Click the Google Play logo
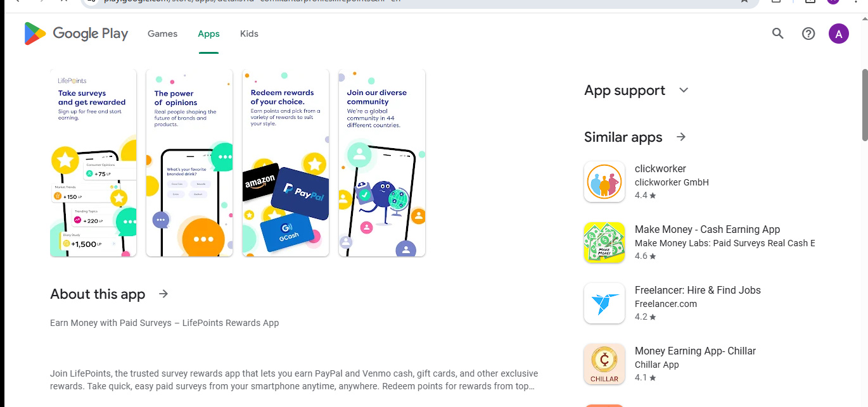This screenshot has width=868, height=407. [x=76, y=34]
